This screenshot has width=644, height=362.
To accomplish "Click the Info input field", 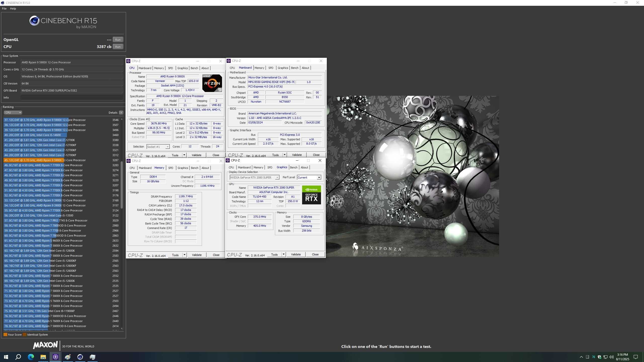I will click(x=72, y=98).
